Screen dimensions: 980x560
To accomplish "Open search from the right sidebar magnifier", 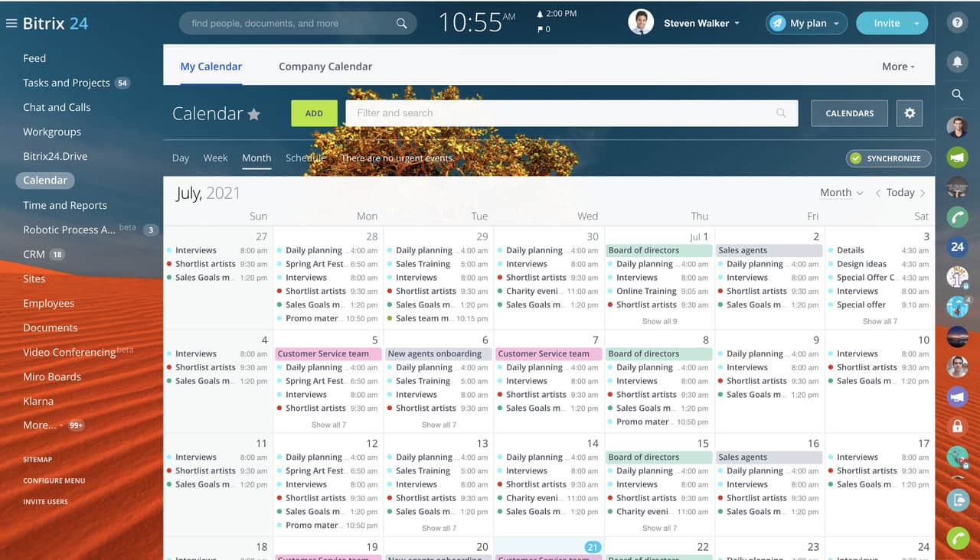I will (x=957, y=95).
